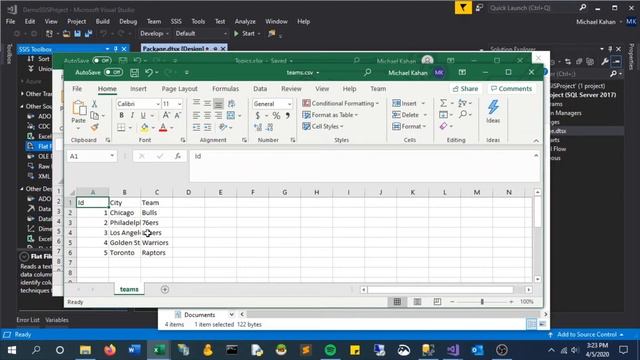Viewport: 640px width, 360px height.
Task: Click the new sheet plus button
Action: (165, 289)
